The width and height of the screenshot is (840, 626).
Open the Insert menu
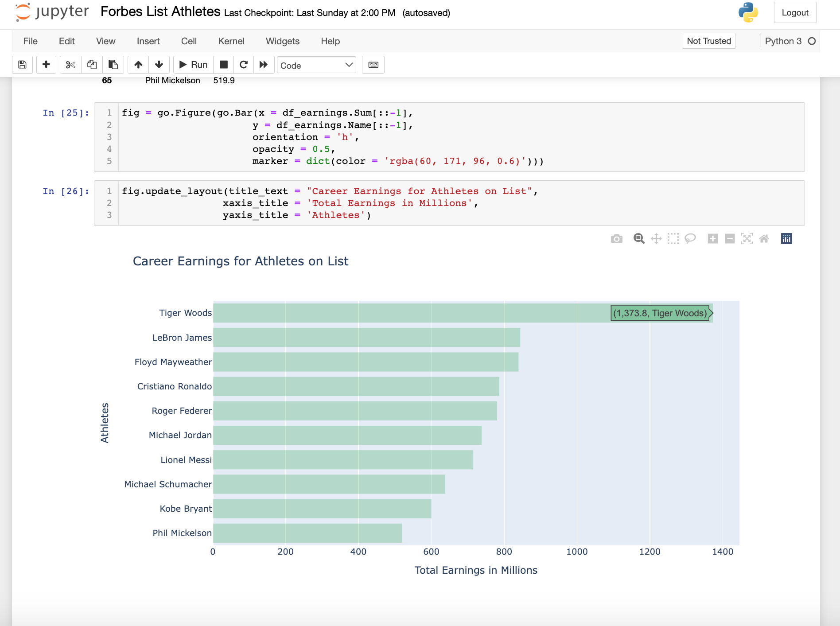[148, 41]
